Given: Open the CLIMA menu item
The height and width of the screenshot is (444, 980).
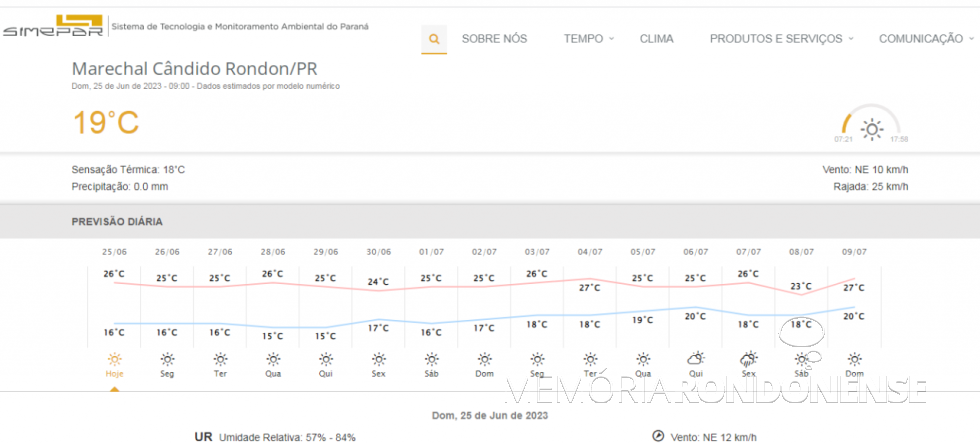Looking at the screenshot, I should pyautogui.click(x=656, y=39).
